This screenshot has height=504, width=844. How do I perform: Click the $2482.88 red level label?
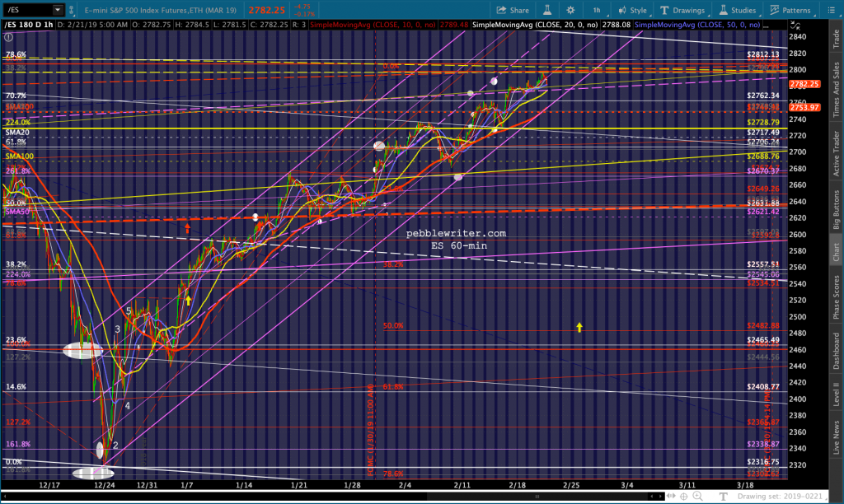tap(763, 325)
